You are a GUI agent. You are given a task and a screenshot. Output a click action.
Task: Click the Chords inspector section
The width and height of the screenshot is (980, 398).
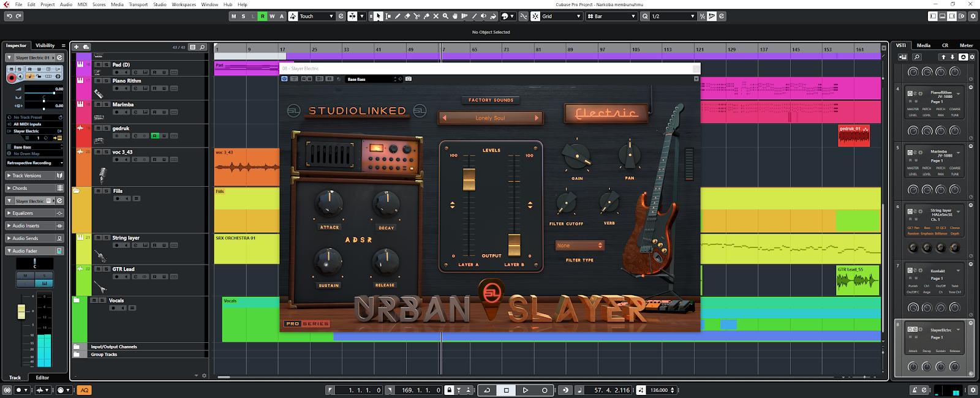(x=34, y=188)
